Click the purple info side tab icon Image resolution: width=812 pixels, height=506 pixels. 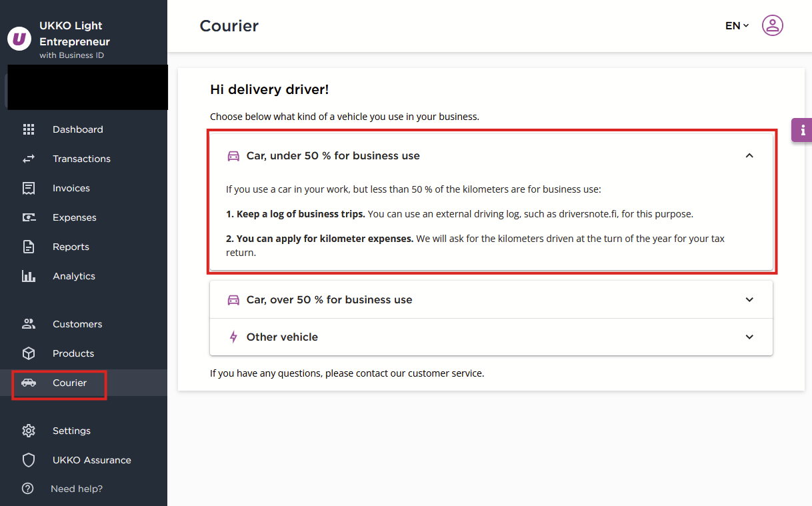coord(802,130)
